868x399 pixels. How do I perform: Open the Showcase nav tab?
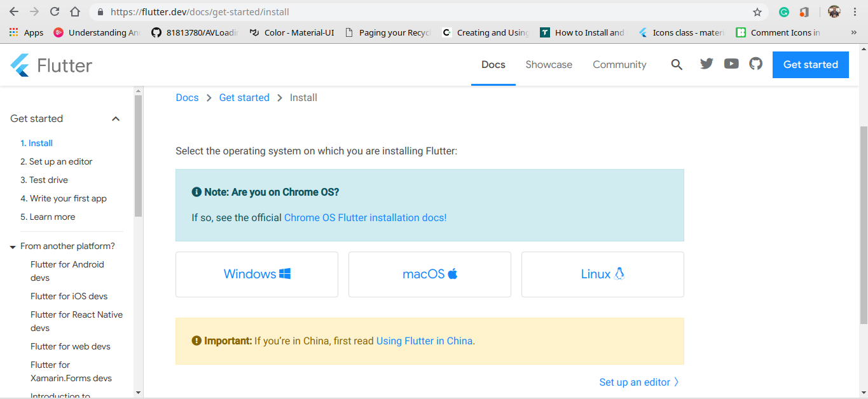click(x=549, y=65)
